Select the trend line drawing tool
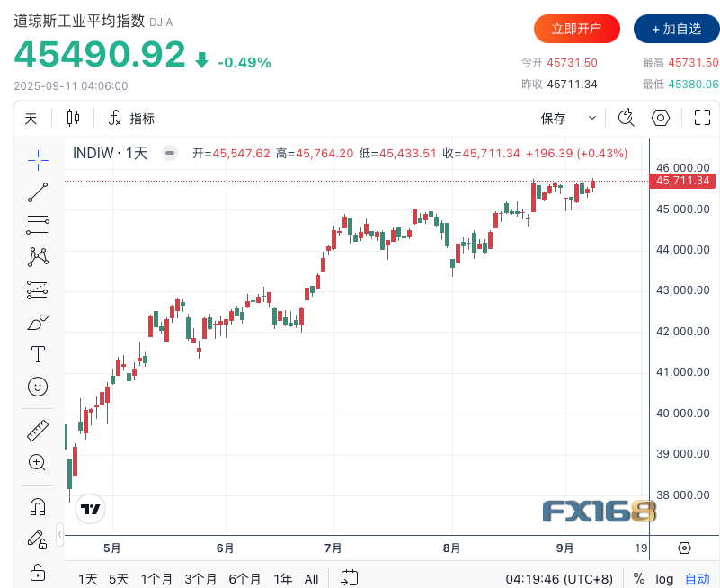The width and height of the screenshot is (720, 588). point(38,192)
